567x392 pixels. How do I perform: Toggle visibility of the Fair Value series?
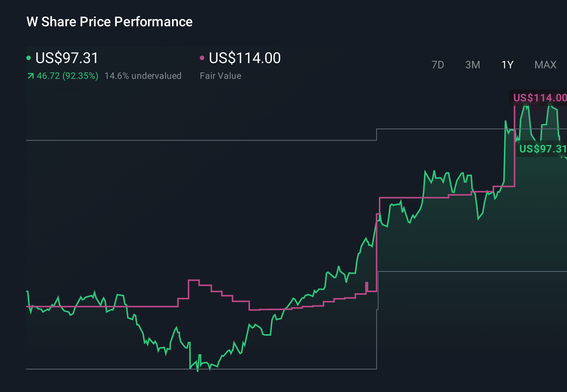pyautogui.click(x=244, y=58)
